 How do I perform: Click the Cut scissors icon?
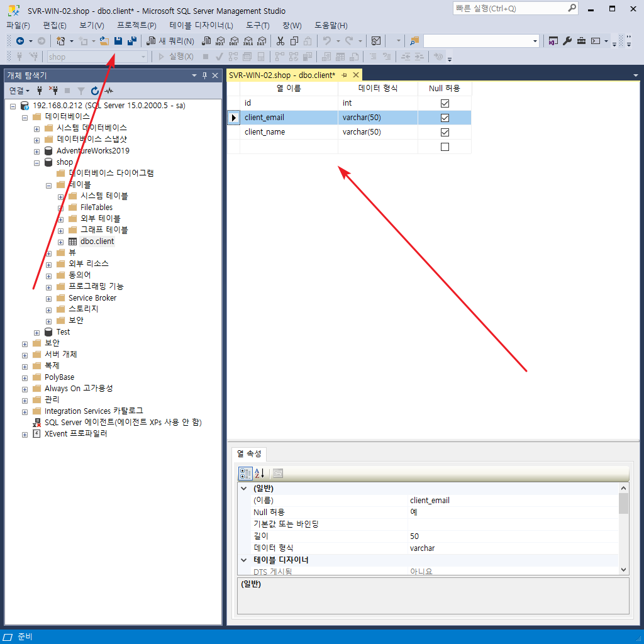[x=280, y=41]
